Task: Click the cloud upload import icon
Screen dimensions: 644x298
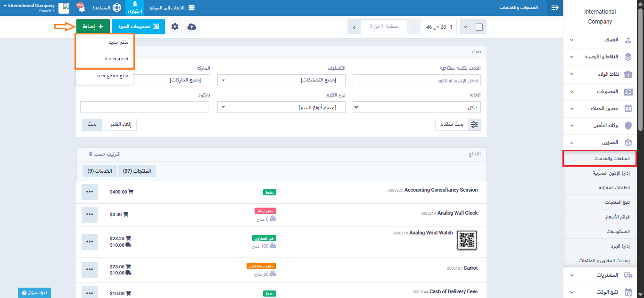Action: (x=192, y=27)
